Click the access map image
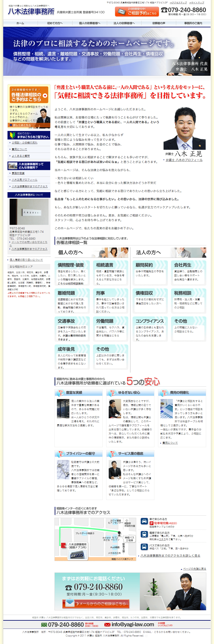 point(95,539)
